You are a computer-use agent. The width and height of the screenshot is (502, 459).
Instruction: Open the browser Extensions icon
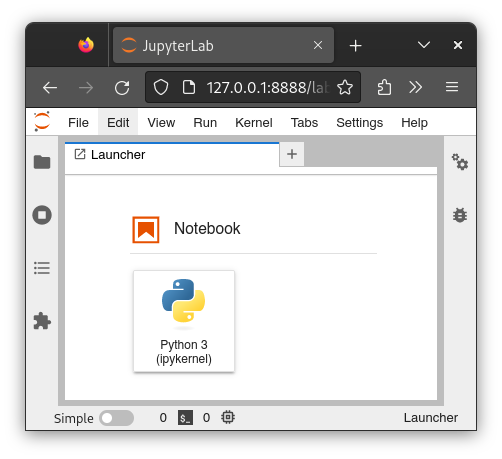click(384, 87)
